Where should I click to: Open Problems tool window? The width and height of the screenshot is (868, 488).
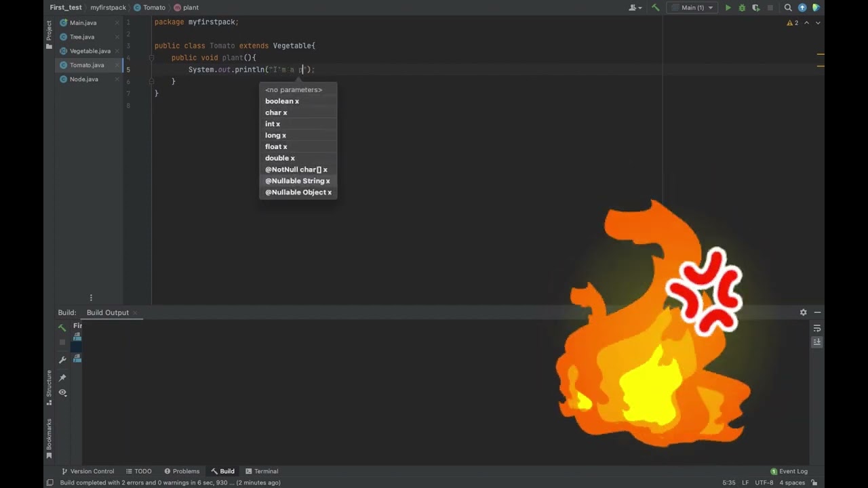(182, 471)
